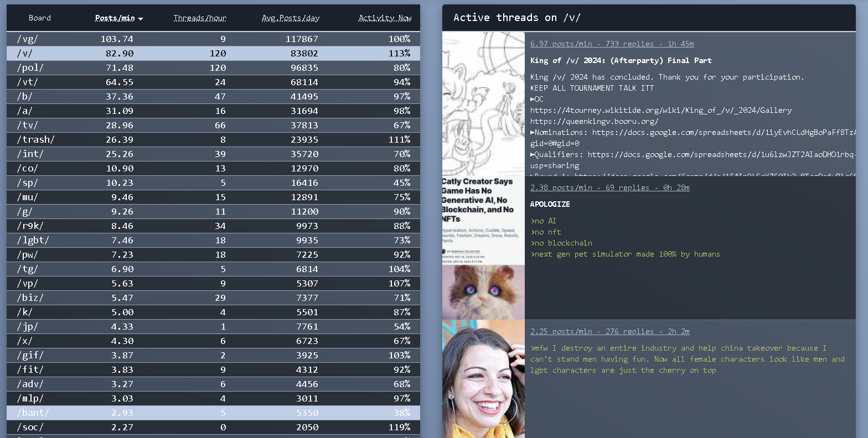This screenshot has height=438, width=868.
Task: Click the '>no blockchain' greentext line
Action: click(x=561, y=243)
